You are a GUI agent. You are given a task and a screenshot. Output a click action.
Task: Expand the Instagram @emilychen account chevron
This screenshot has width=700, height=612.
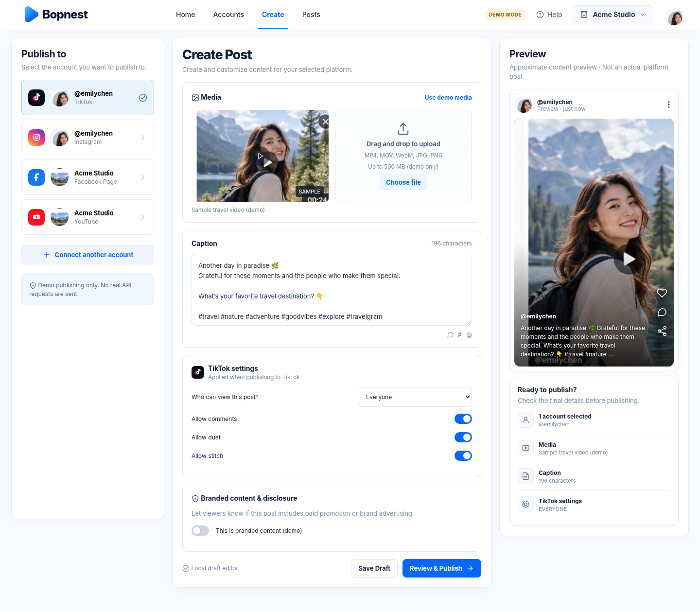coord(143,138)
